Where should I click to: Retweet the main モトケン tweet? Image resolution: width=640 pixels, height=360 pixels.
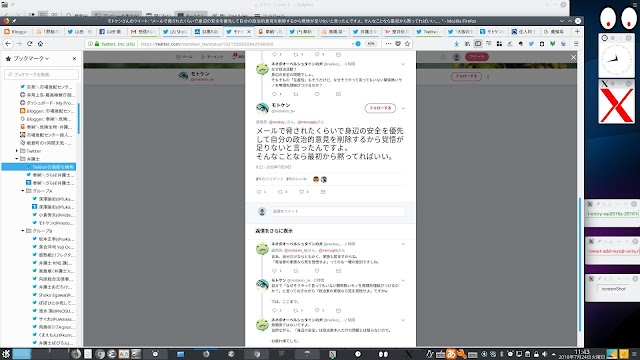280,192
